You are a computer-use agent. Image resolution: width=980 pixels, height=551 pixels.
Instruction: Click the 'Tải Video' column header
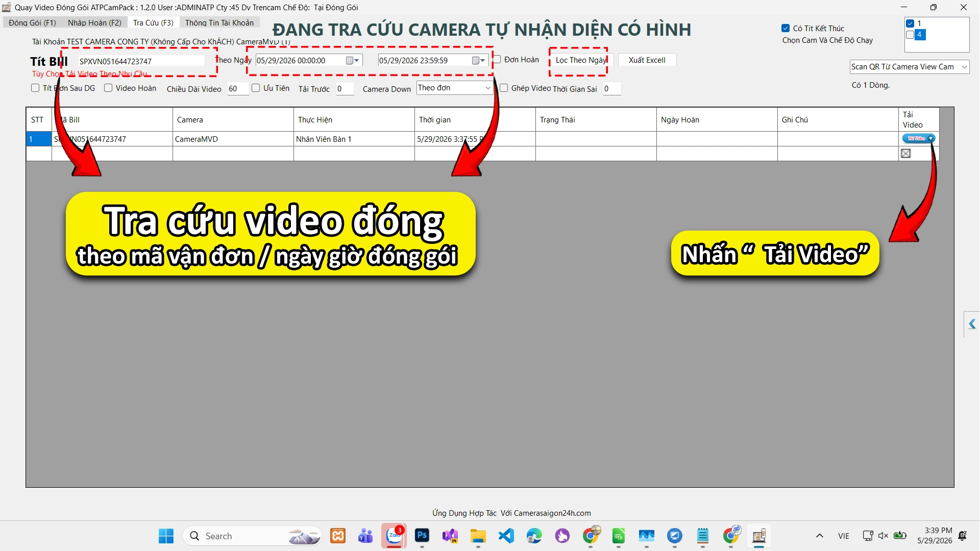(x=919, y=119)
